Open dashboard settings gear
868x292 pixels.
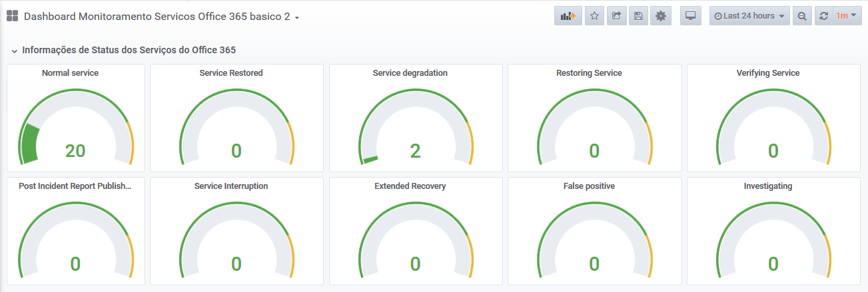(x=661, y=16)
